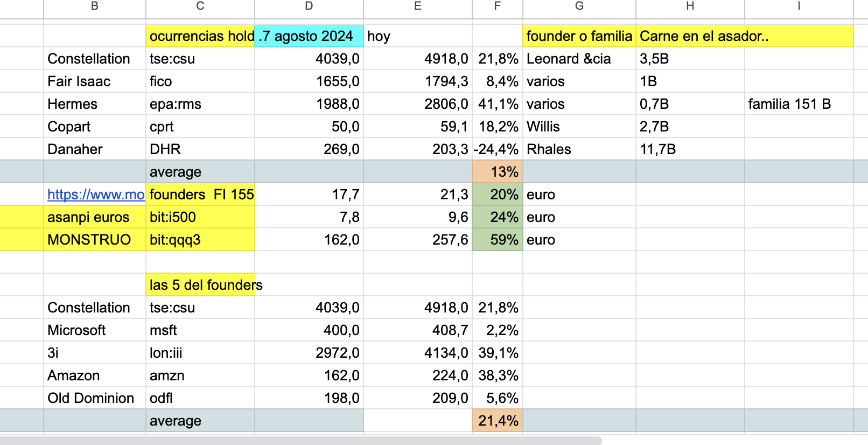The width and height of the screenshot is (868, 445).
Task: Select the 'epa:rms' ticker cell
Action: coord(200,104)
